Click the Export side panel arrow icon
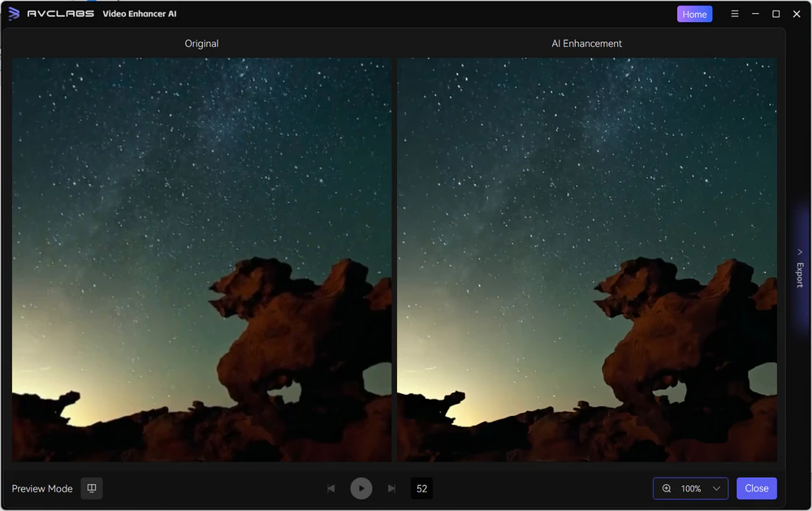 800,252
